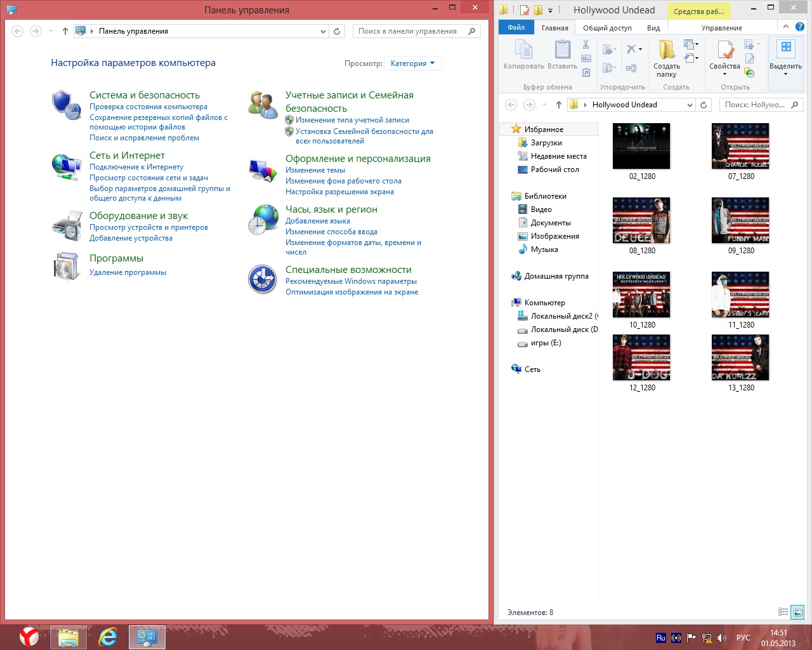Click the Средства работы contextual tab header
Screen dimensions: 812x650
699,11
